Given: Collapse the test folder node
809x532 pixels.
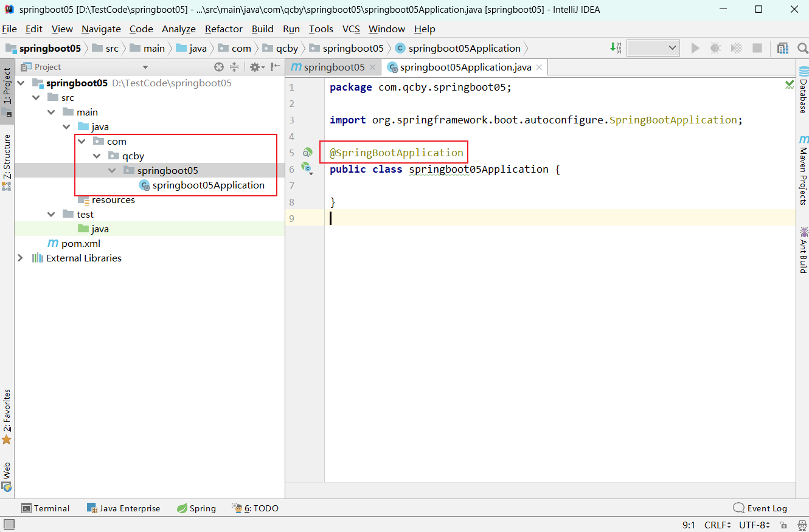Looking at the screenshot, I should 51,215.
